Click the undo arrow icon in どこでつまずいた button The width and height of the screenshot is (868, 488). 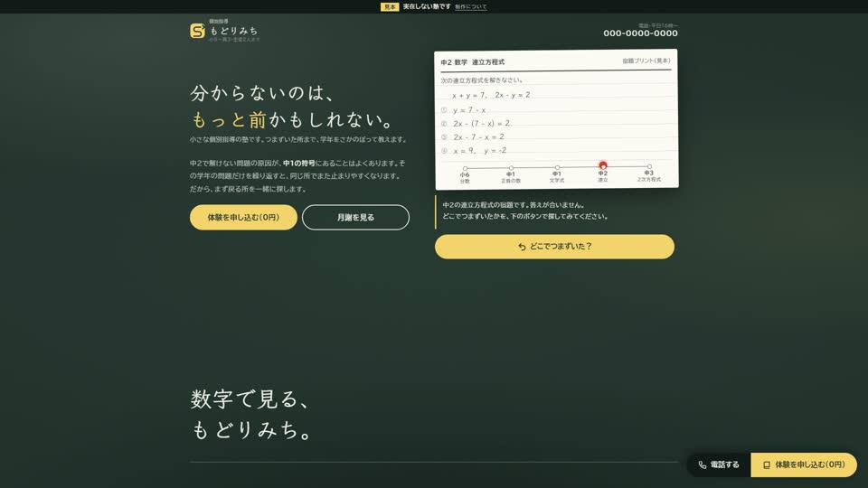522,247
